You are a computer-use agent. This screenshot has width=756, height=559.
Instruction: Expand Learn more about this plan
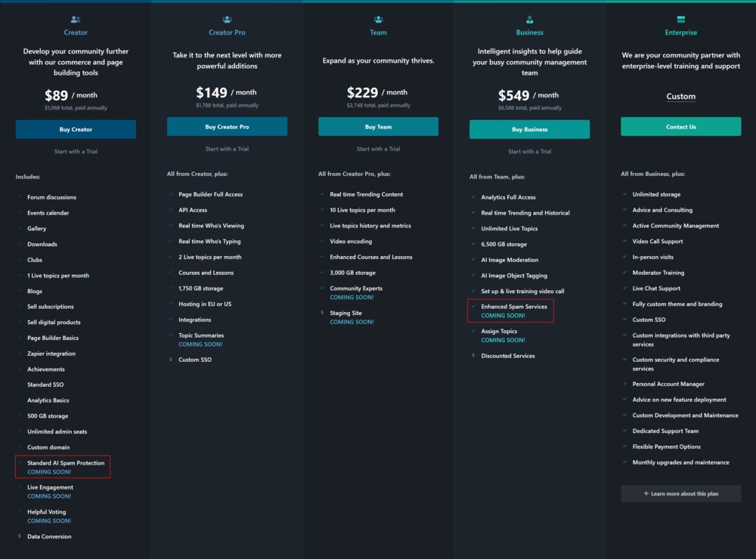pos(681,493)
